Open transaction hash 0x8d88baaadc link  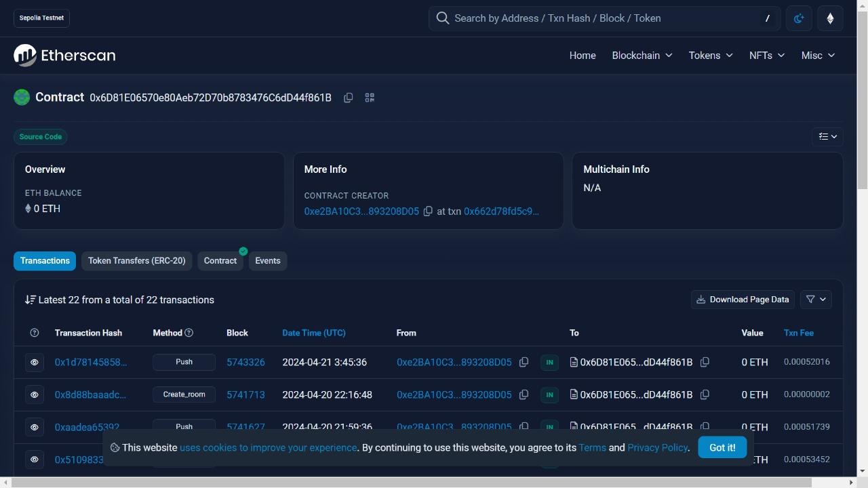(x=90, y=394)
